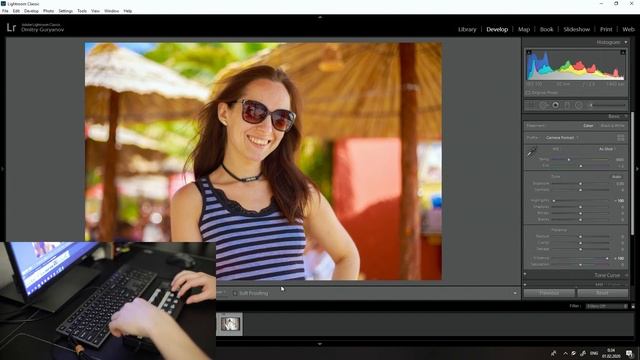Collapse the left panel group
640x360 pixels.
pyautogui.click(x=2, y=168)
